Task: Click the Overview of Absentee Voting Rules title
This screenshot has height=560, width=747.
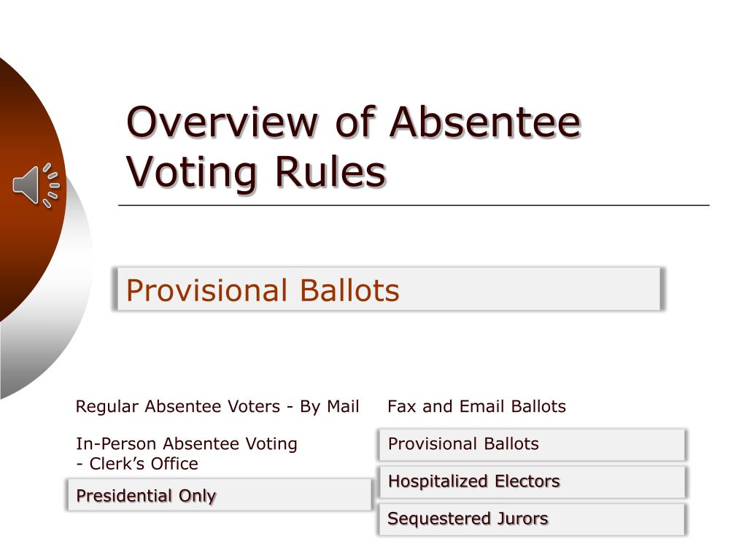Action: (353, 147)
